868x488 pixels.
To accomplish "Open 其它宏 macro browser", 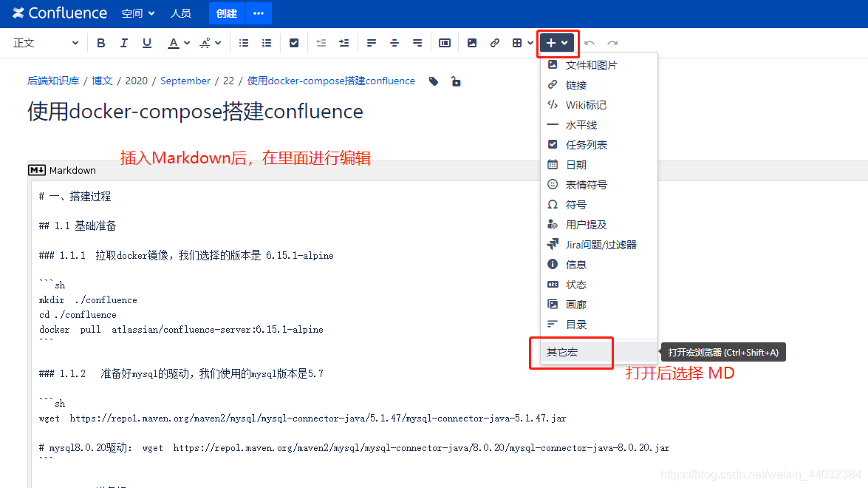I will coord(599,352).
